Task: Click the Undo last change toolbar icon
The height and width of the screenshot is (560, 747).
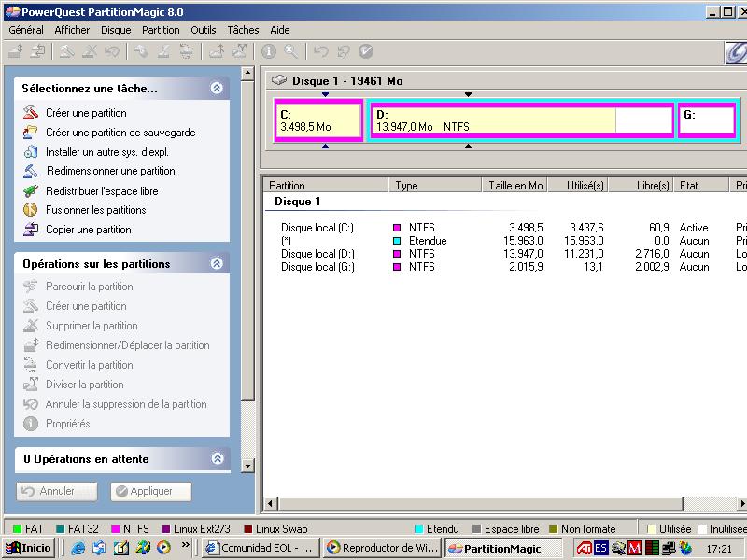Action: 320,51
